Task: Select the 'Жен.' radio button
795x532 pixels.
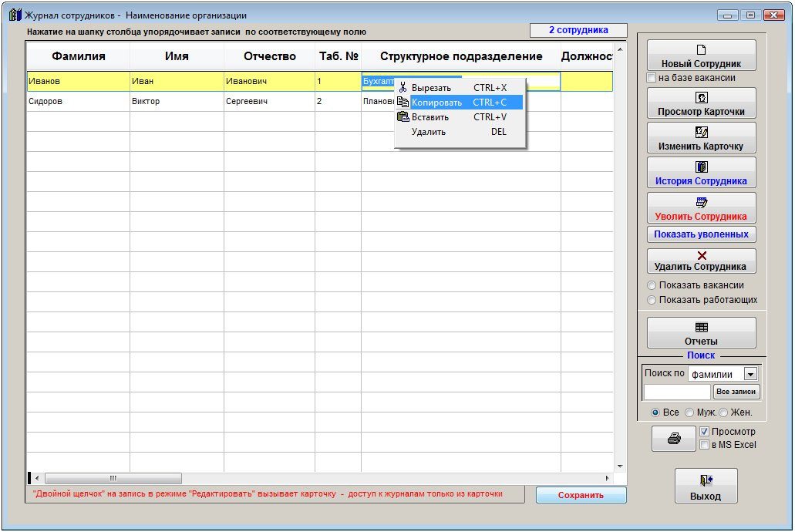Action: click(723, 412)
